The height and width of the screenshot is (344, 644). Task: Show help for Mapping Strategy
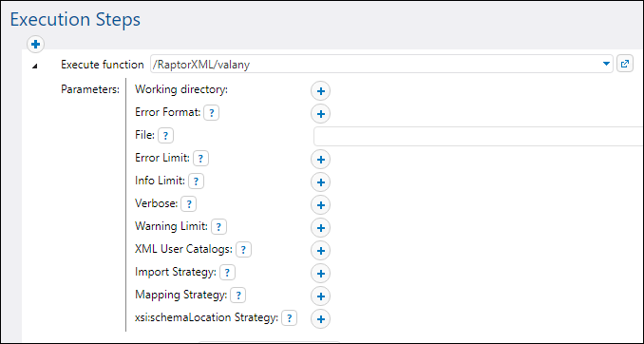[238, 296]
